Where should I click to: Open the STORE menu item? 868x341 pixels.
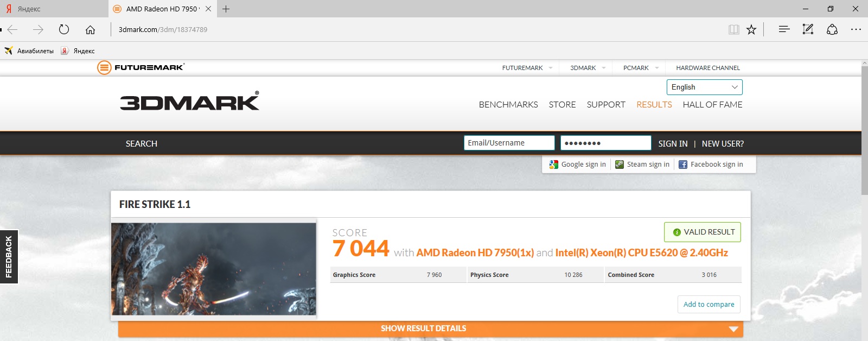click(x=562, y=104)
